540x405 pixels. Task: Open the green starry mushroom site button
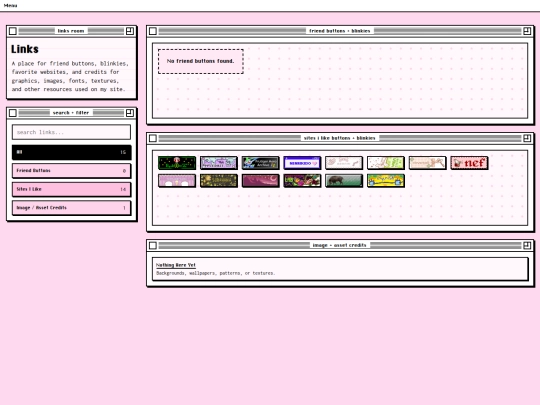tap(177, 163)
